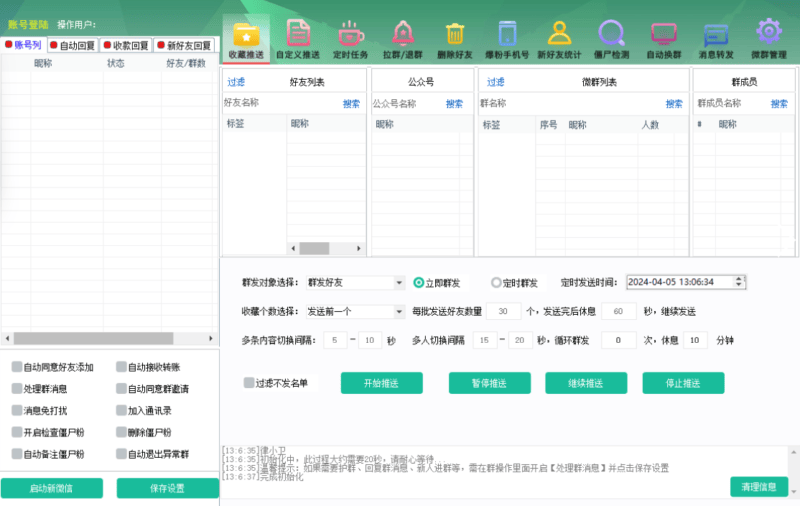Enable 自动同意好友添加 checkbox
Viewport: 800px width, 506px height.
click(x=17, y=367)
